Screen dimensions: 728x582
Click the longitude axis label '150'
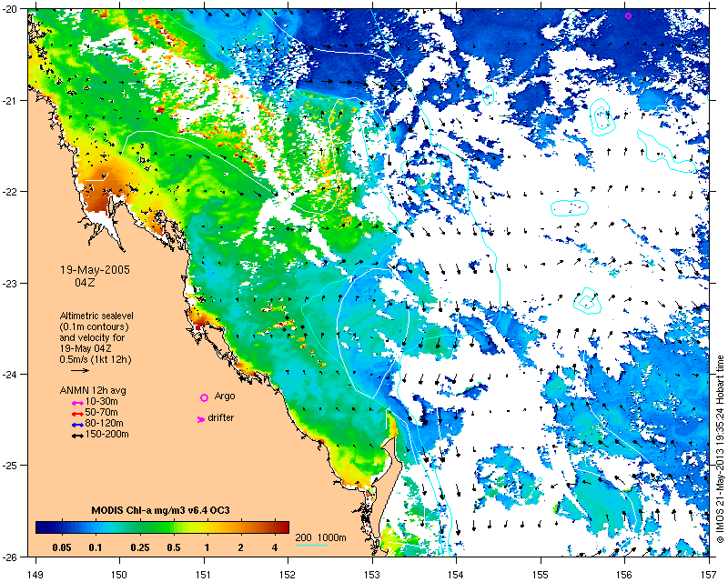[119, 575]
